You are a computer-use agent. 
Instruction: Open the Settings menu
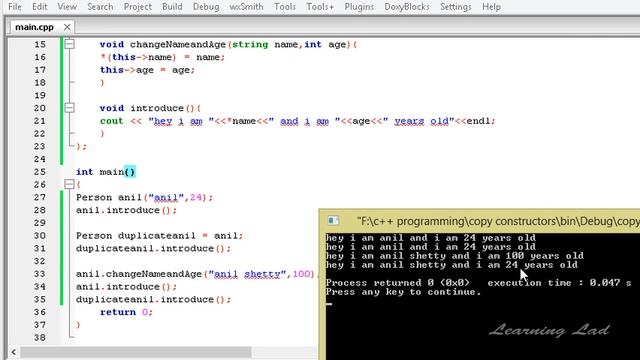coord(456,7)
